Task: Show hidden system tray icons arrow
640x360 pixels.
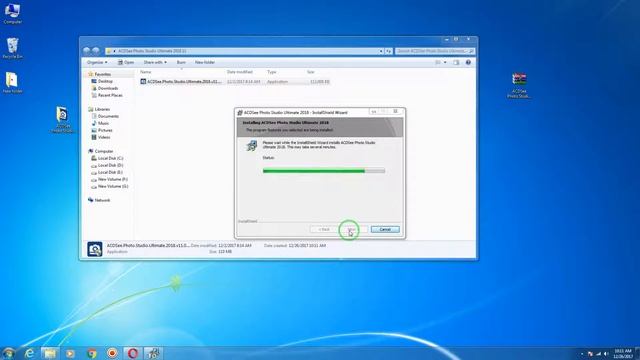Action: click(x=582, y=354)
